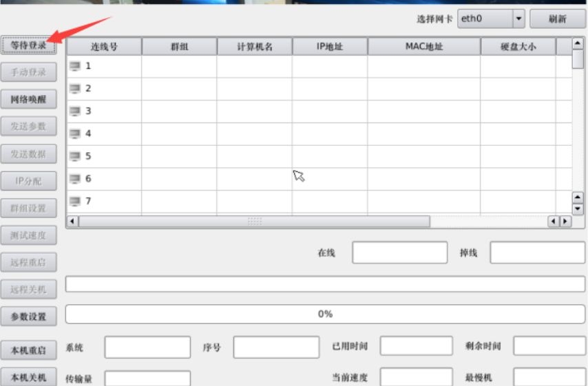Click the 在线 online count field
Image resolution: width=588 pixels, height=386 pixels.
point(399,253)
